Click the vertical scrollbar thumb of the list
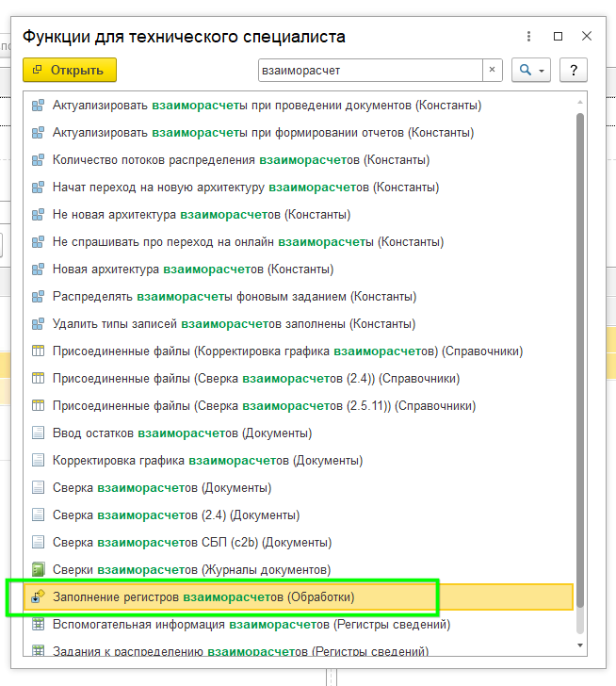Image resolution: width=616 pixels, height=686 pixels. (580, 360)
